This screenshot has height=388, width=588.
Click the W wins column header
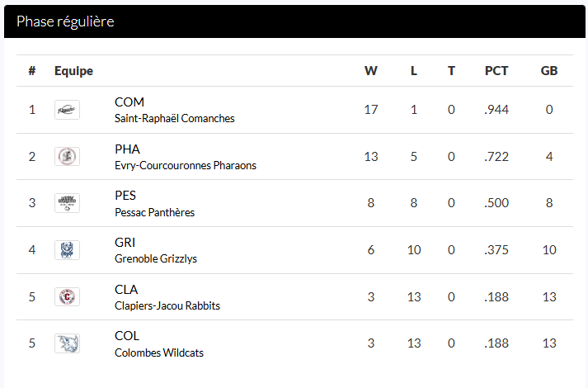point(370,71)
